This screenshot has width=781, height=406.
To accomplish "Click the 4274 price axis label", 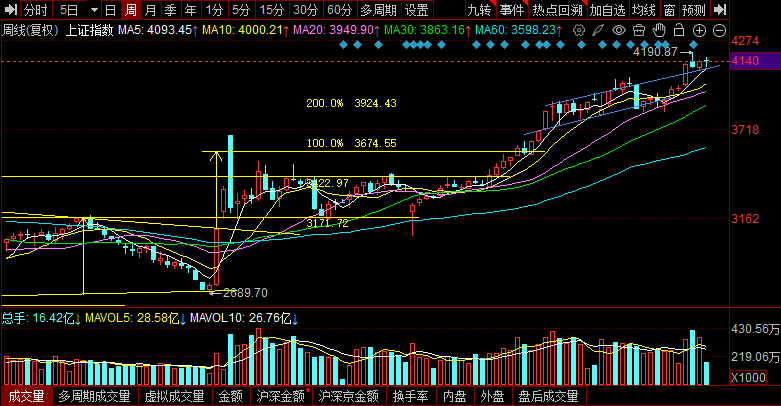I will point(745,41).
